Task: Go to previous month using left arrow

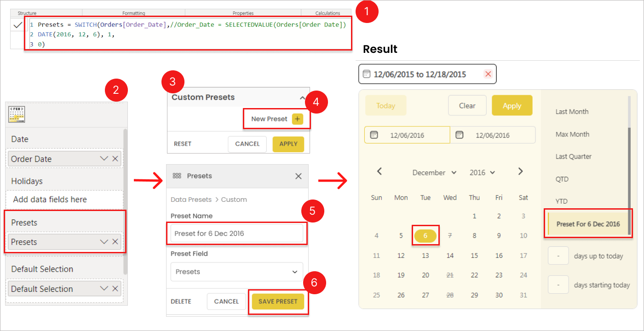Action: coord(379,171)
